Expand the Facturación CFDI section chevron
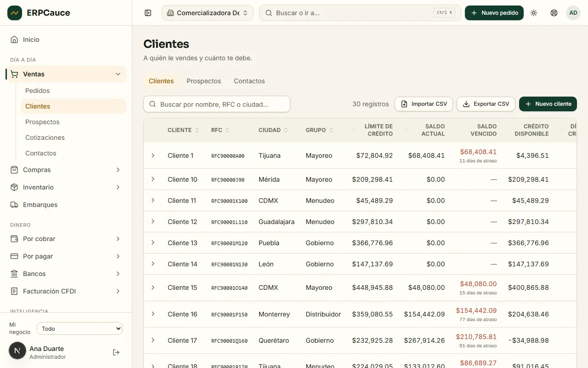The image size is (588, 368). click(x=118, y=291)
